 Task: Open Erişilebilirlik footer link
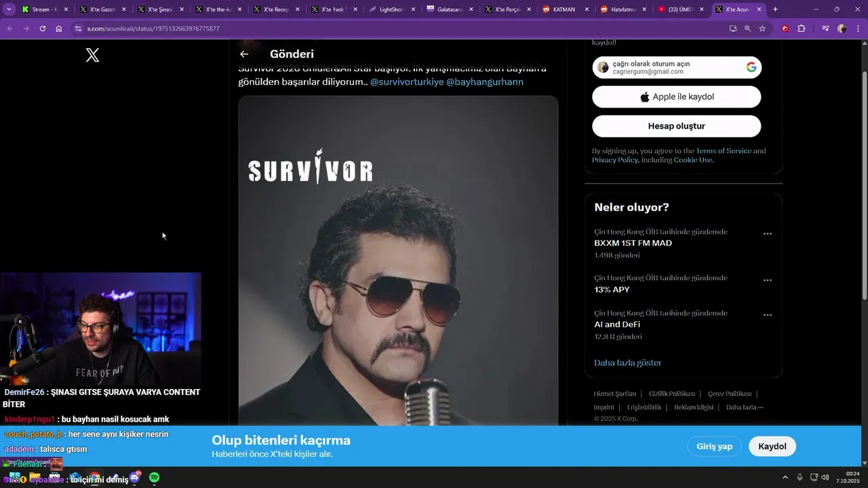click(644, 407)
